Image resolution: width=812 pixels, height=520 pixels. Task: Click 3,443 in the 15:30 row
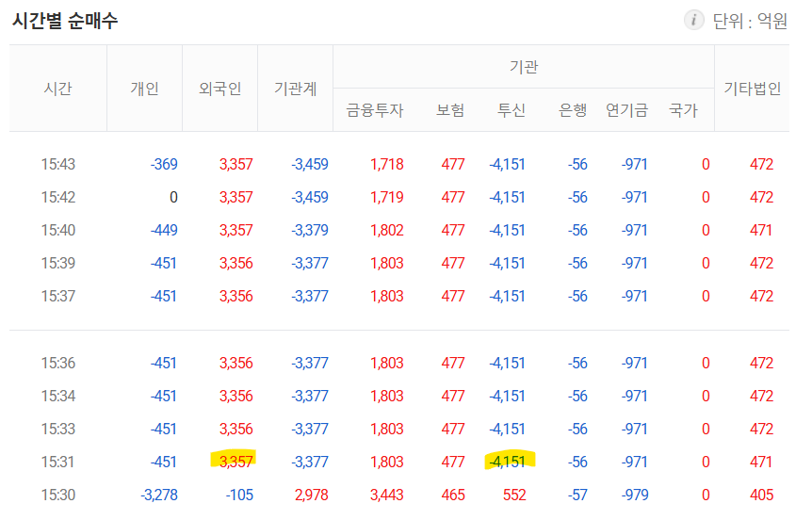tap(387, 496)
